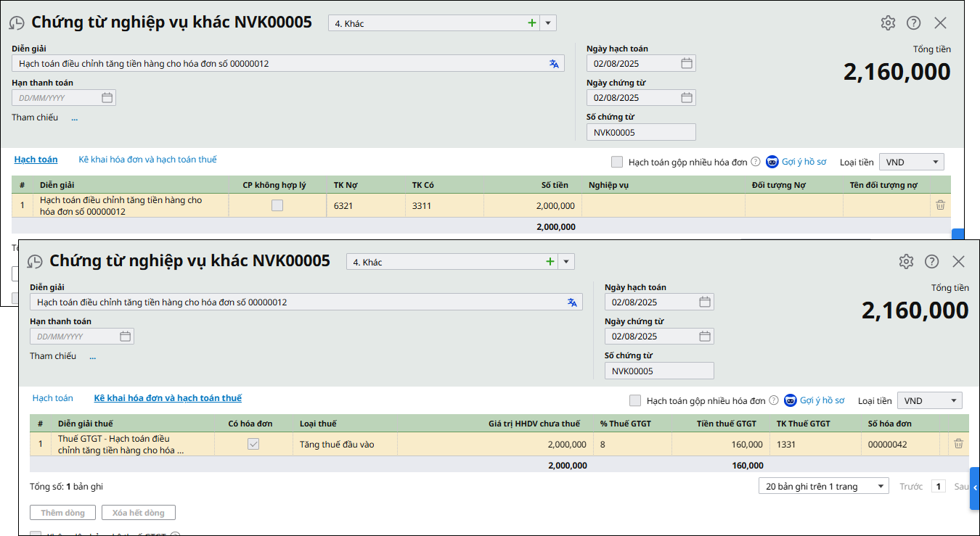Toggle the Có hóa đơn checkbox in tax row

coord(253,444)
